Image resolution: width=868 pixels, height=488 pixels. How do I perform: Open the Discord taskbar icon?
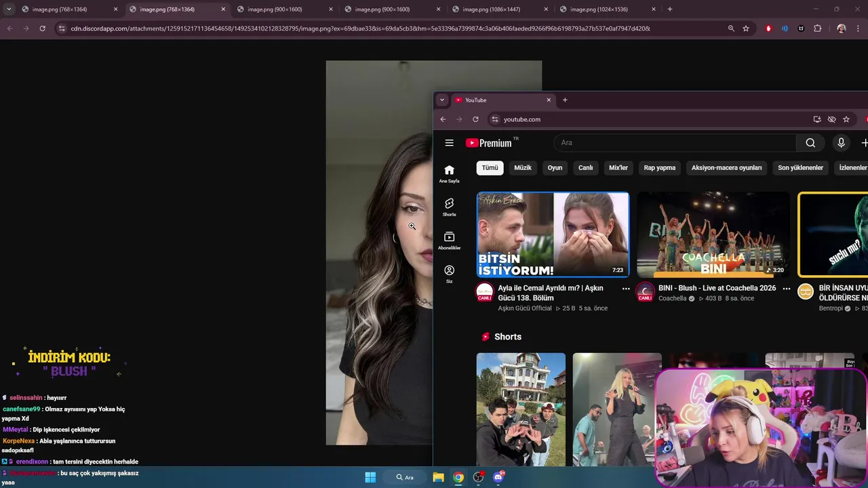coord(499,477)
